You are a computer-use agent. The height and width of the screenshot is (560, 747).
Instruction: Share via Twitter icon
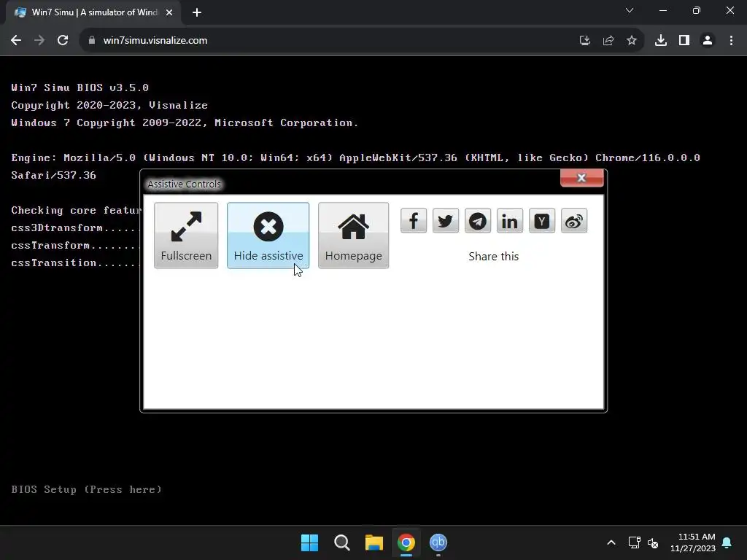(x=446, y=221)
